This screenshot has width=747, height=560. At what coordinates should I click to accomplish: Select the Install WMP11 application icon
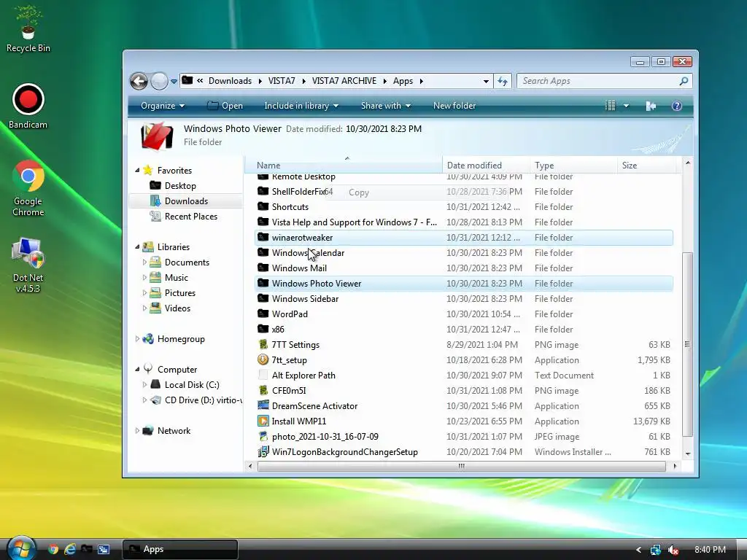coord(263,421)
